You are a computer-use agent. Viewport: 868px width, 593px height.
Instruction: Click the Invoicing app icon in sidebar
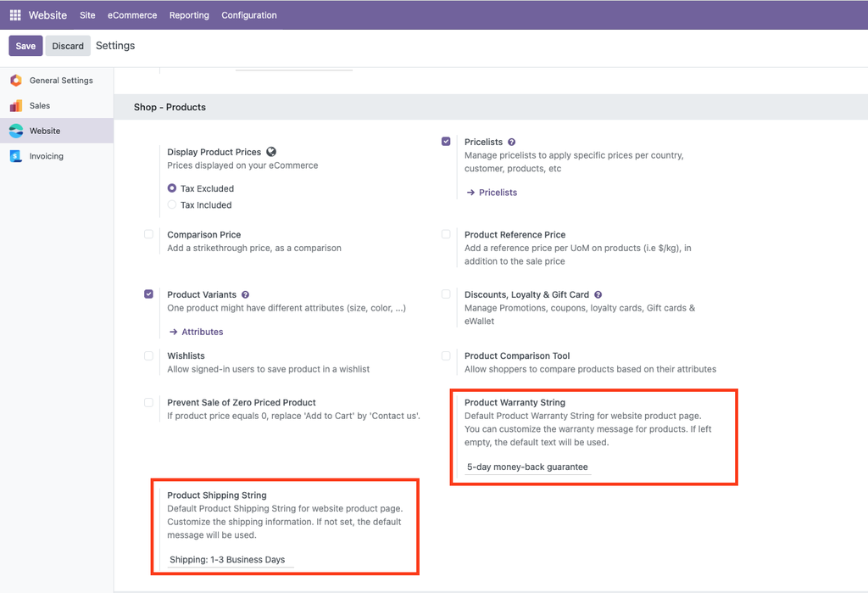click(15, 156)
